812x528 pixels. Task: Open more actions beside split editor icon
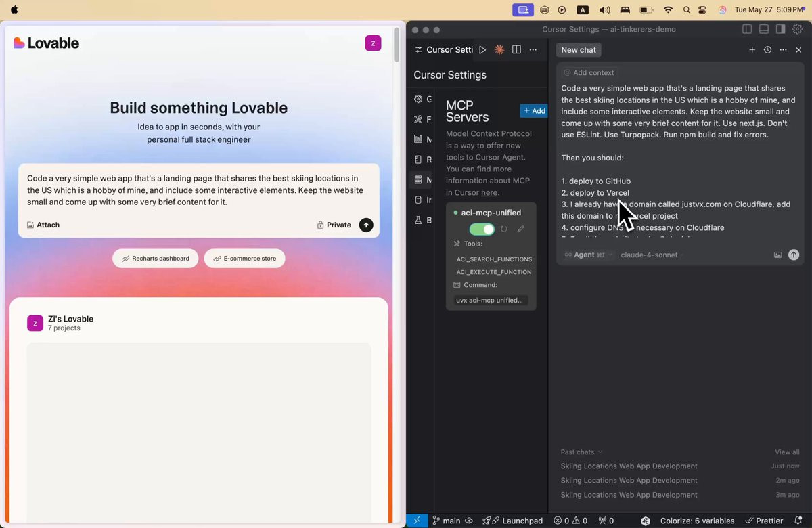pos(533,50)
